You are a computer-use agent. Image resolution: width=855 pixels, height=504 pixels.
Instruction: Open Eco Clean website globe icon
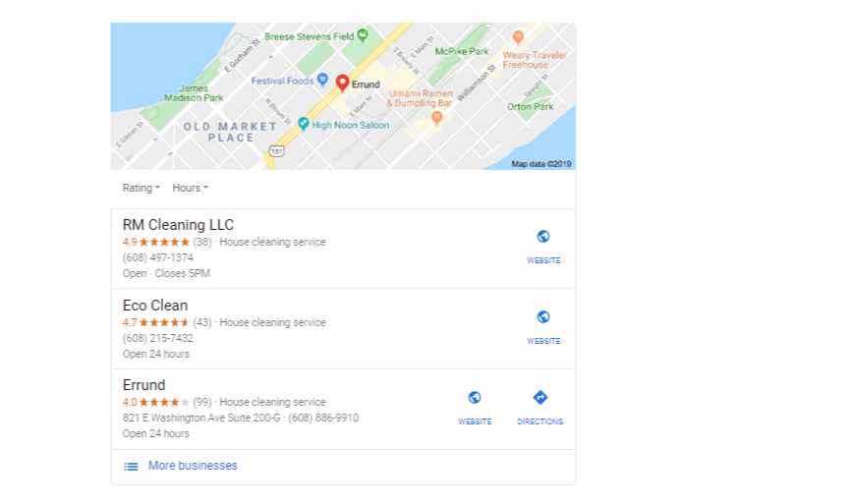[x=543, y=317]
